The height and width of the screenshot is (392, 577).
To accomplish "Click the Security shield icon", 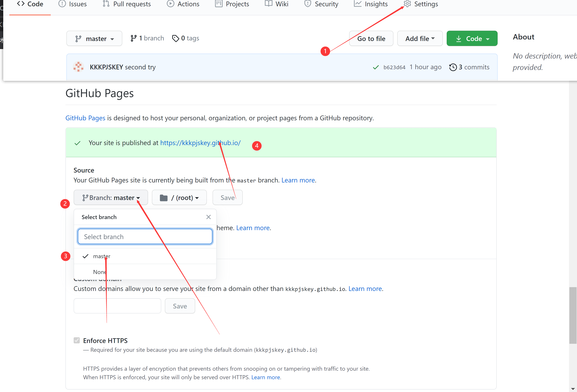I will [308, 4].
